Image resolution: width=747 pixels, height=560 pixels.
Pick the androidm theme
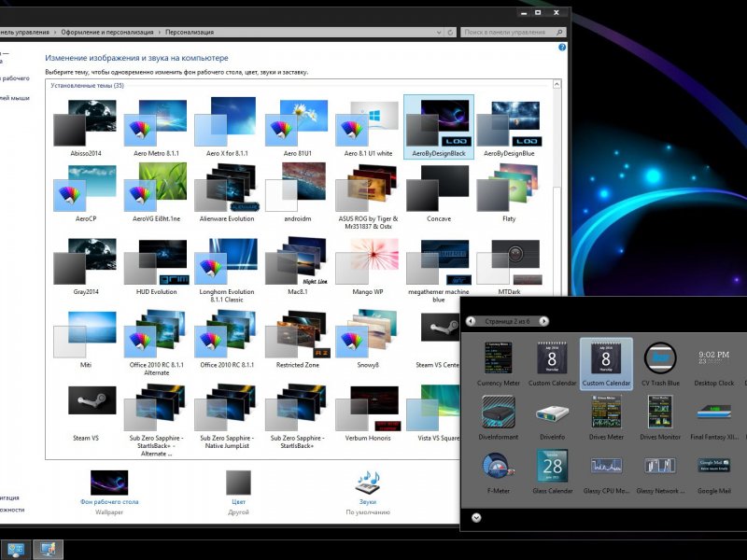(297, 193)
